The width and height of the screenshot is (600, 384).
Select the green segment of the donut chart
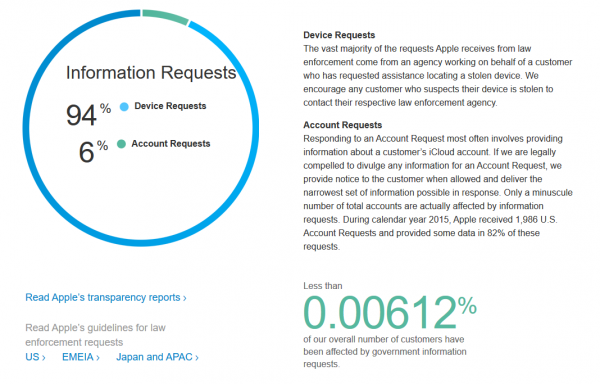[x=165, y=16]
